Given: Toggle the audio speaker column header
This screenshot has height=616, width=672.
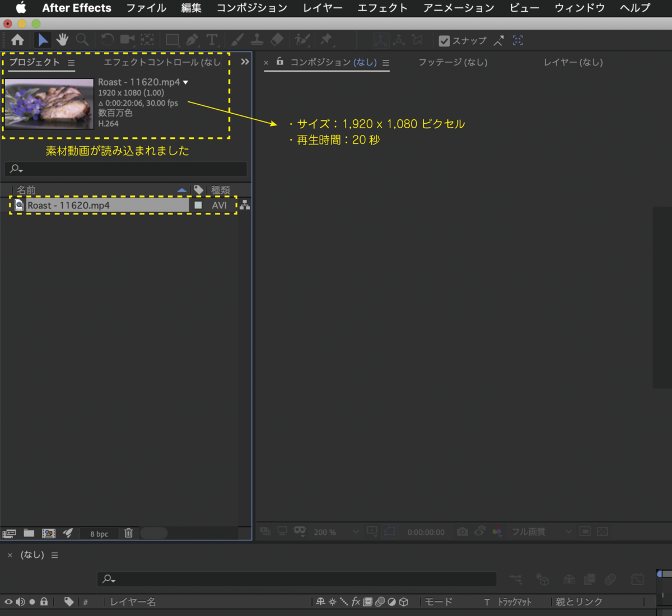Looking at the screenshot, I should point(20,602).
